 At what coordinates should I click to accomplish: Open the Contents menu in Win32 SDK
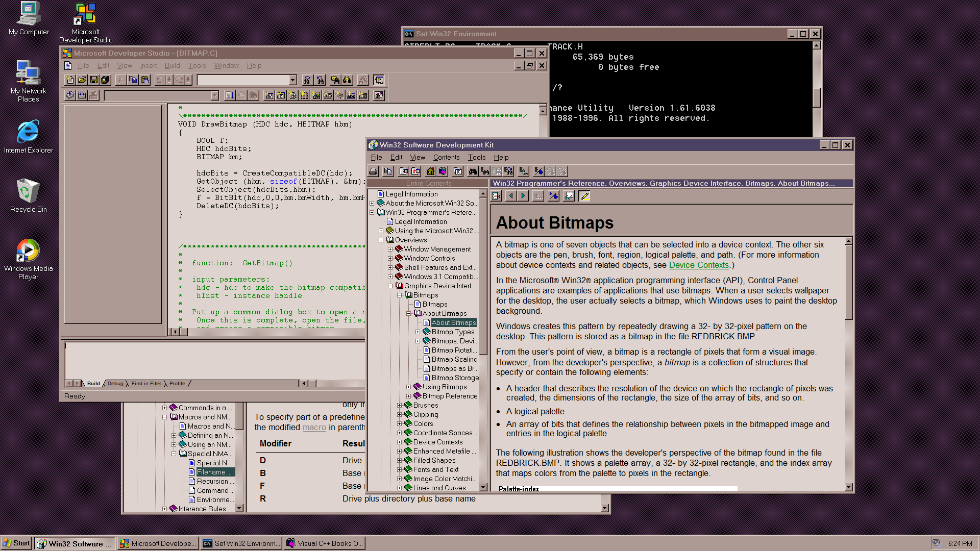point(446,158)
